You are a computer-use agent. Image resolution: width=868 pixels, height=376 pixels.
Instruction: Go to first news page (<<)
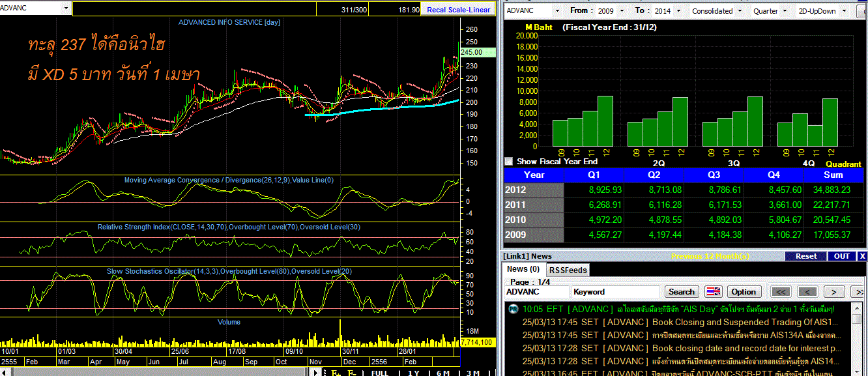(x=781, y=292)
